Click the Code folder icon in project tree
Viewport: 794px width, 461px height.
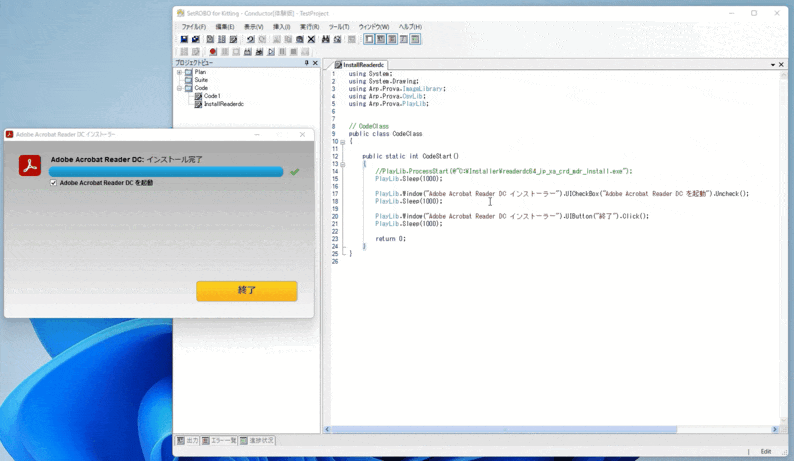[x=189, y=88]
